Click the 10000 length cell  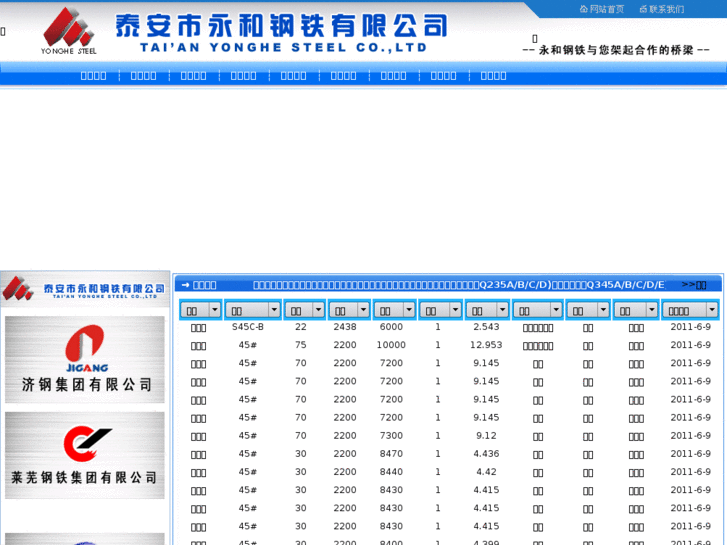(x=391, y=345)
